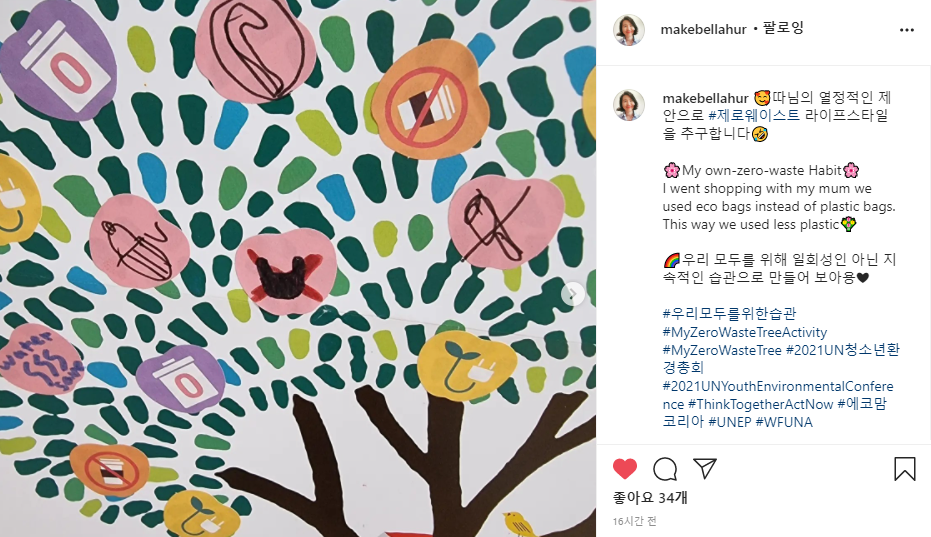This screenshot has width=931, height=537.
Task: Toggle the bookmark save icon
Action: click(x=904, y=469)
